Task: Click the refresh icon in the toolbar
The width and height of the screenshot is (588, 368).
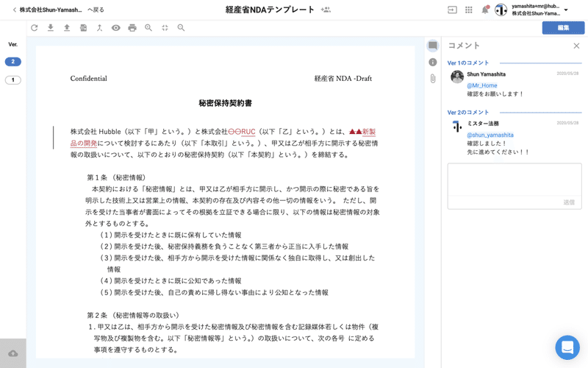Action: (34, 28)
